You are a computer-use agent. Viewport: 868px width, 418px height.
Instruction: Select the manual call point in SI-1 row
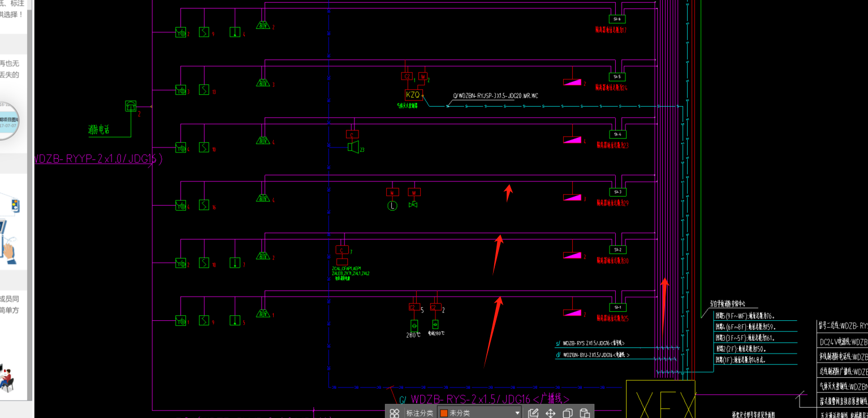click(181, 321)
